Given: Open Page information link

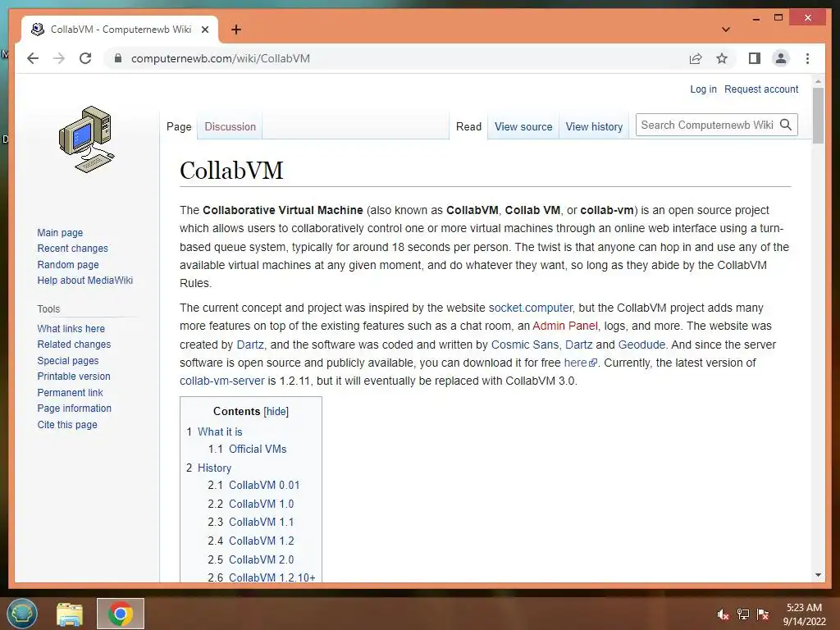Looking at the screenshot, I should click(x=74, y=409).
